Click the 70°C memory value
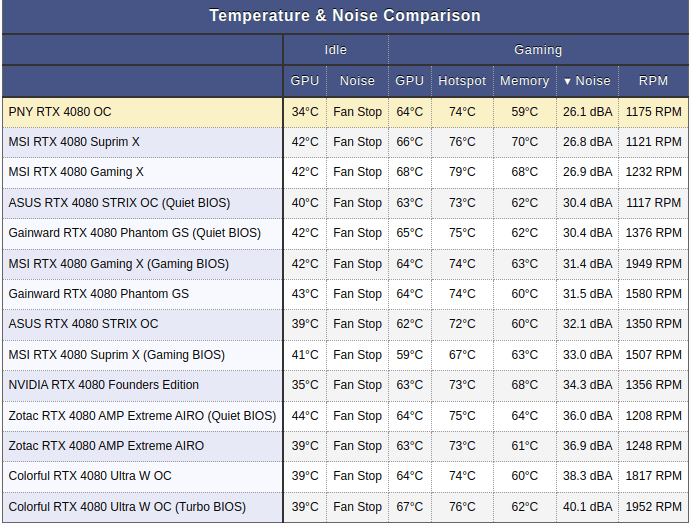The width and height of the screenshot is (691, 527). pos(524,142)
